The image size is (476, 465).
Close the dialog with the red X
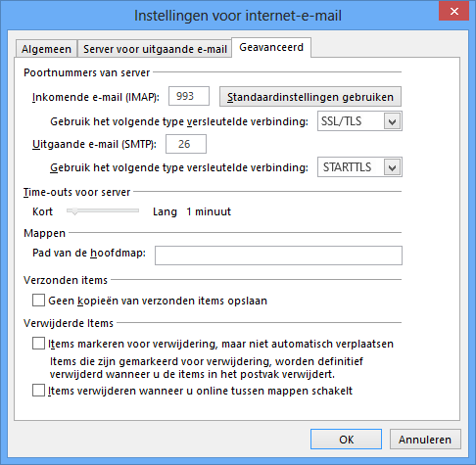point(454,12)
